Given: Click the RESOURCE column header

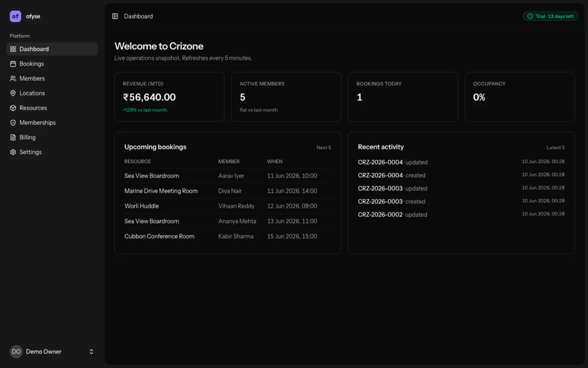Looking at the screenshot, I should point(138,162).
